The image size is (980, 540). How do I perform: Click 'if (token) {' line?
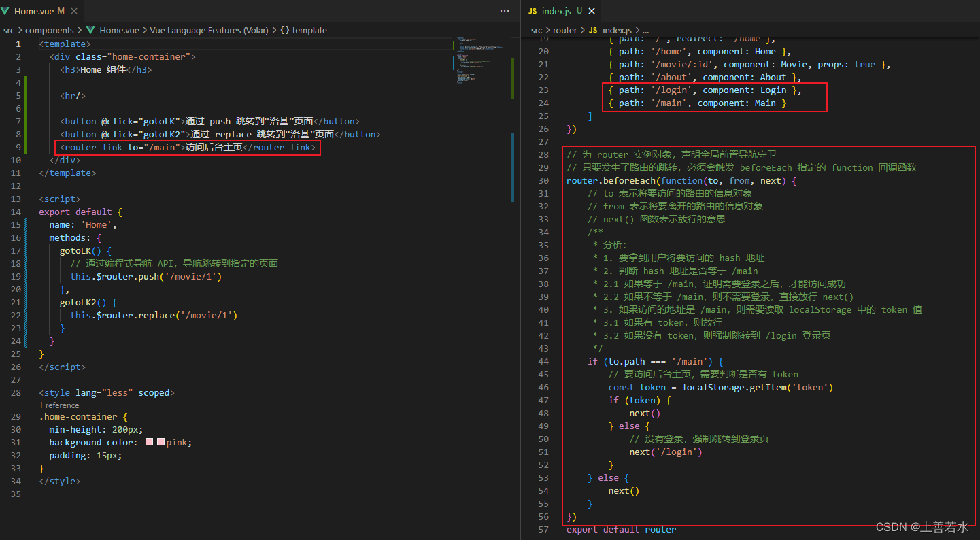coord(639,400)
